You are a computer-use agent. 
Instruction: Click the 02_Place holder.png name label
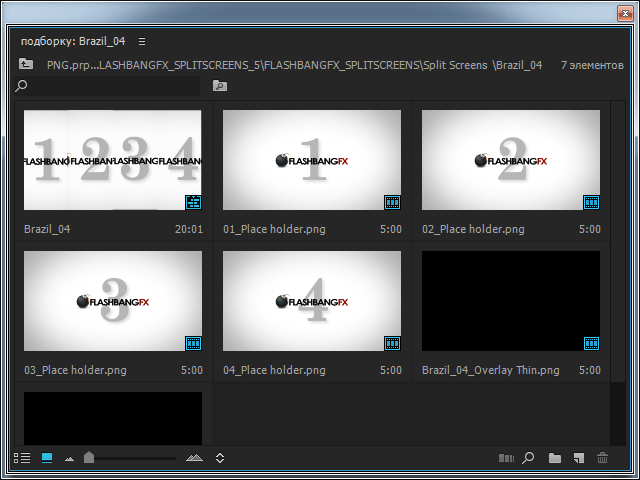(473, 229)
